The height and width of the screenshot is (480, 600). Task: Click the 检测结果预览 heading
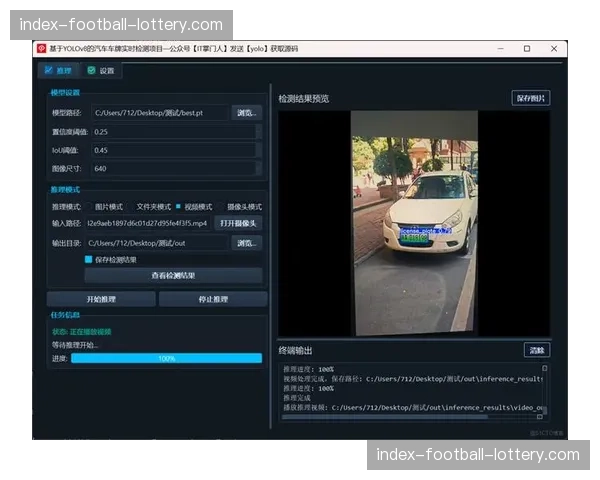[303, 99]
